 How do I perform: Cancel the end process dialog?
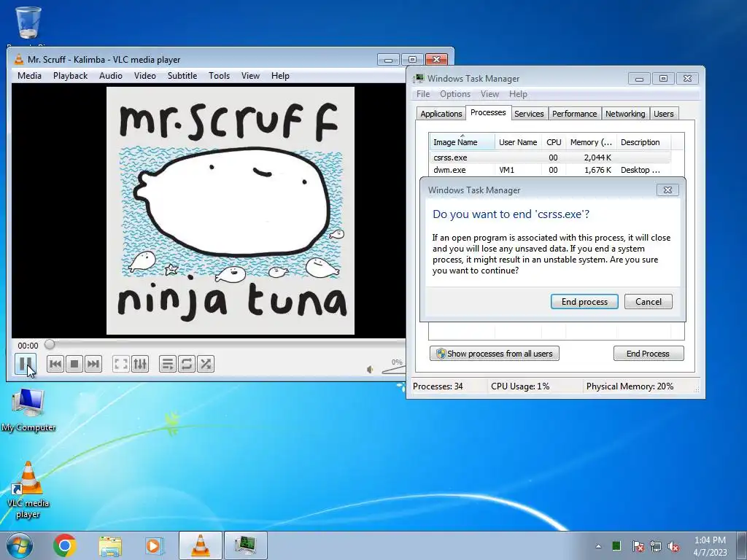(649, 301)
